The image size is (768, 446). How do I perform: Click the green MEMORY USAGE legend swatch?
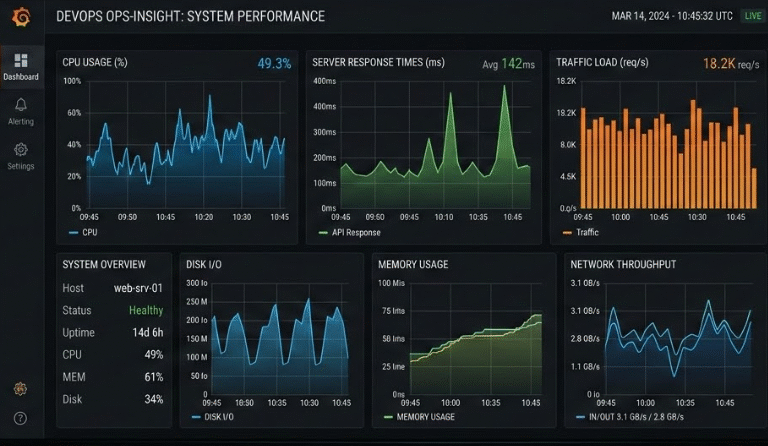(388, 416)
